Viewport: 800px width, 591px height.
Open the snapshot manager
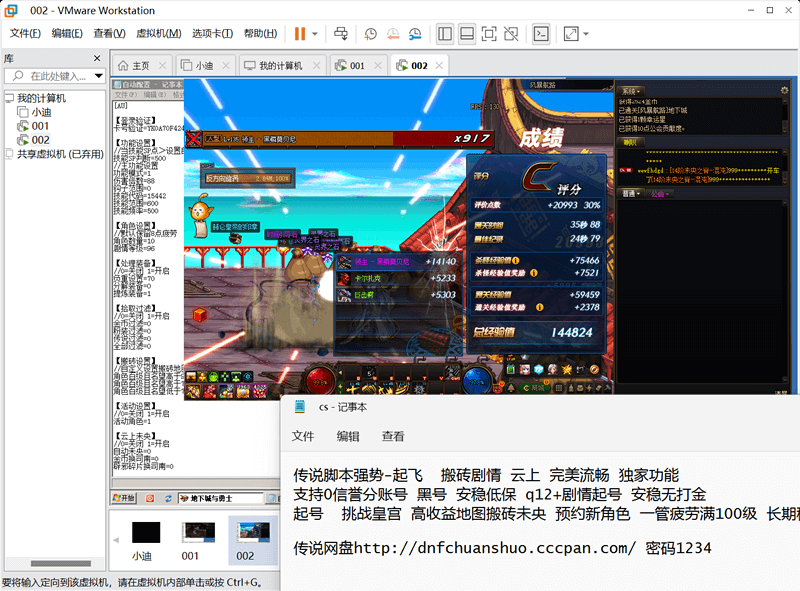(415, 34)
